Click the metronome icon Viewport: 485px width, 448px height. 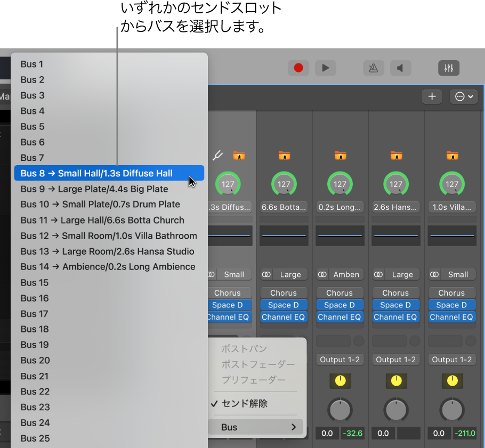tap(374, 68)
